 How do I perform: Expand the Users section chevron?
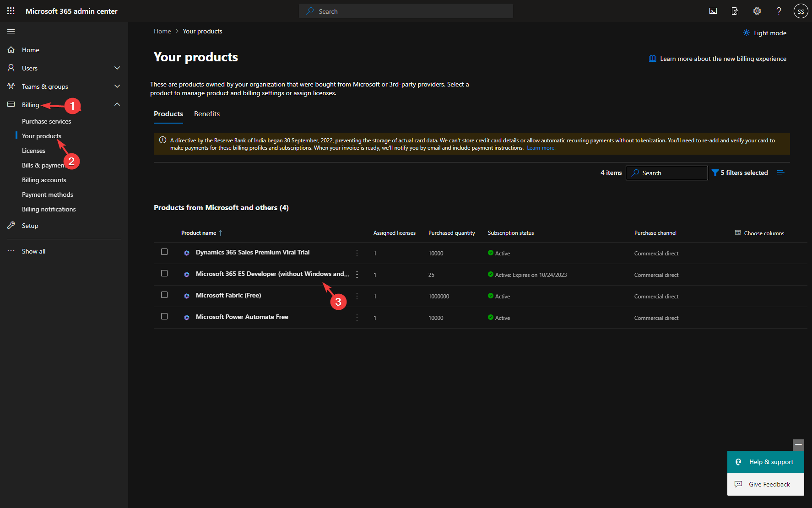click(x=117, y=68)
